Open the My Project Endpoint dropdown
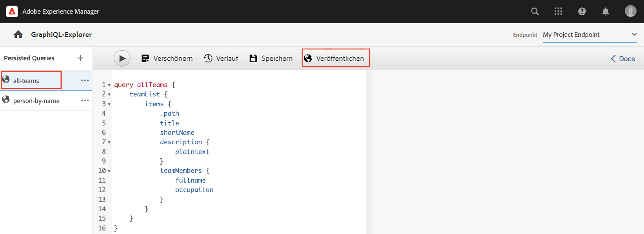 [590, 34]
